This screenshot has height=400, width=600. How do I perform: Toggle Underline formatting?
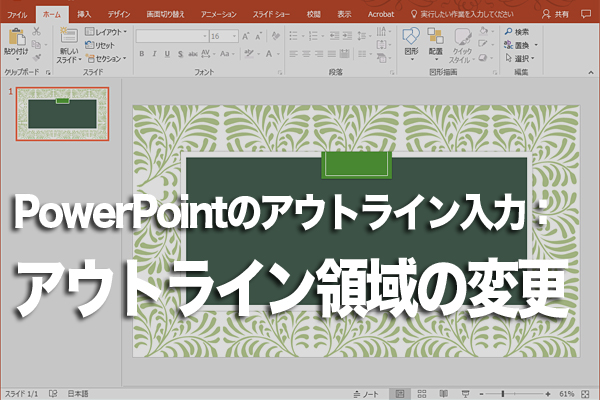pos(167,54)
